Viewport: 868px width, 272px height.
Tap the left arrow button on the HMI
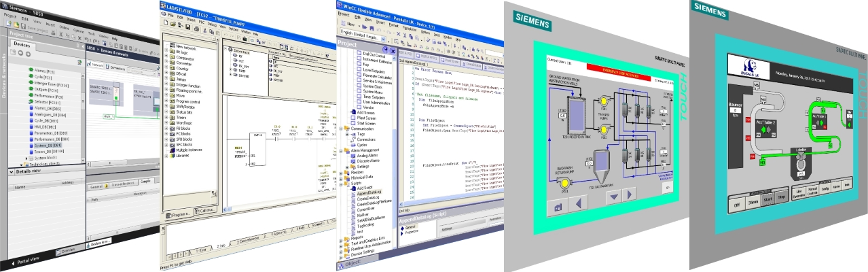[579, 203]
